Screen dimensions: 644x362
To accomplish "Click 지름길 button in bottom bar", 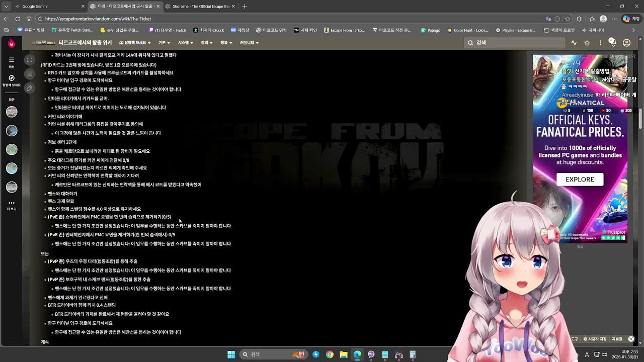I will pos(617,339).
